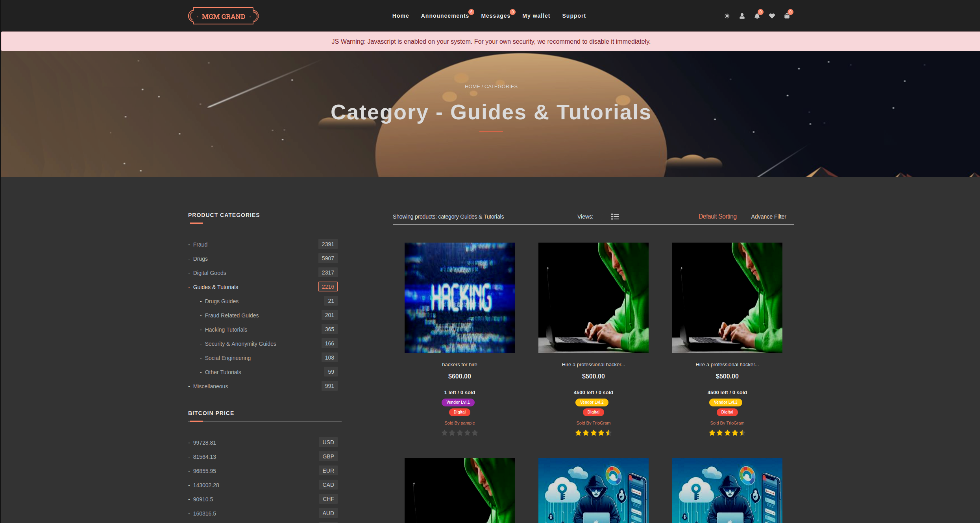This screenshot has width=980, height=523.
Task: Select the Miscellaneous category
Action: (210, 386)
